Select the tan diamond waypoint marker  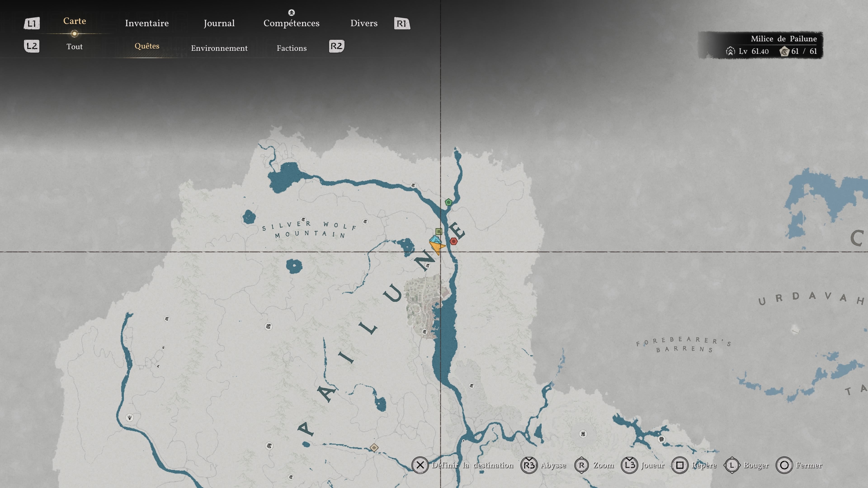(x=374, y=448)
